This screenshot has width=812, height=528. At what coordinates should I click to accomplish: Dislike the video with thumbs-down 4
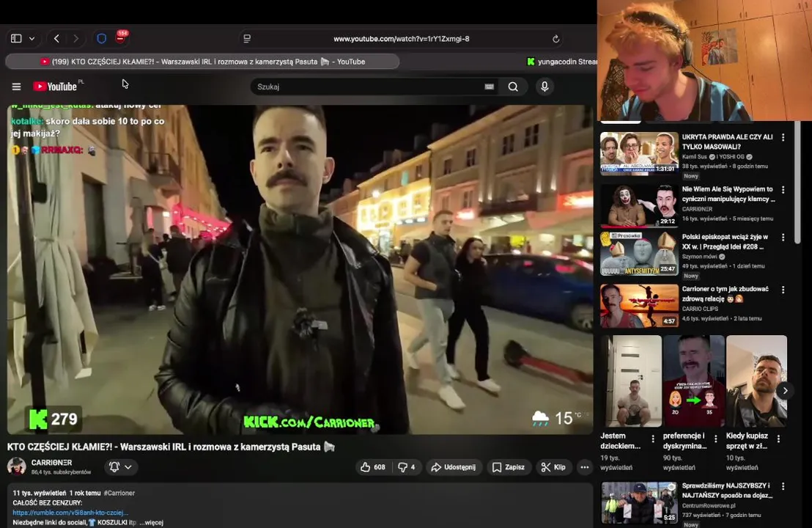pos(407,467)
